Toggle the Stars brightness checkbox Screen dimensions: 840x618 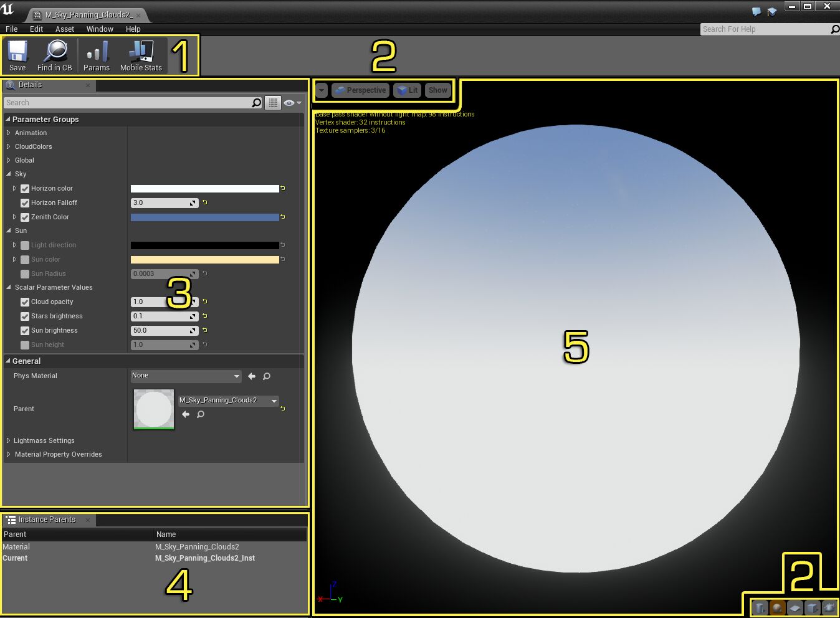(24, 316)
